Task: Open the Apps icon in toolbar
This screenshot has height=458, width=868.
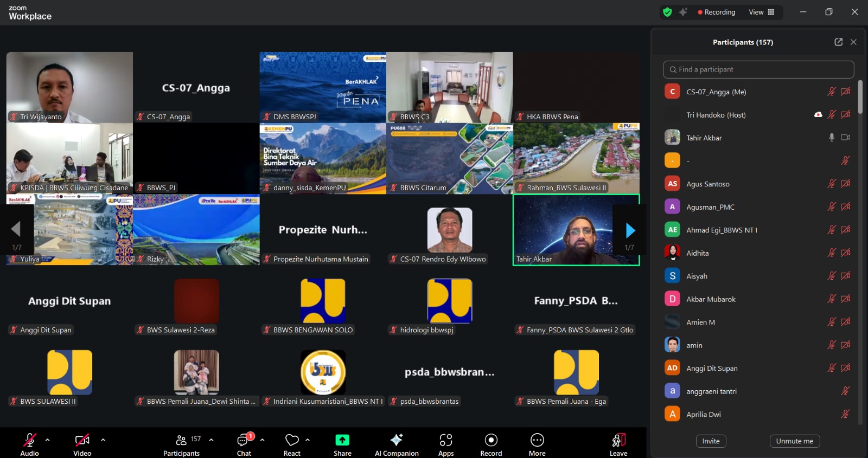Action: (x=446, y=440)
